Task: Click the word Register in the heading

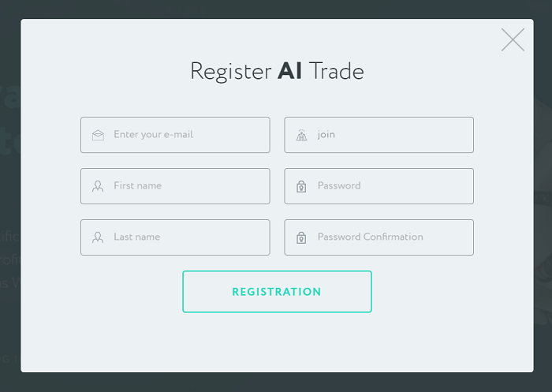Action: coord(230,72)
